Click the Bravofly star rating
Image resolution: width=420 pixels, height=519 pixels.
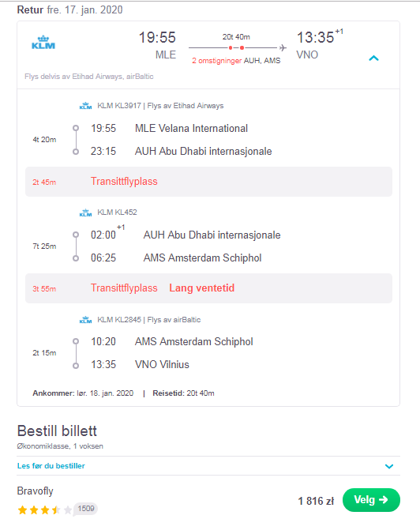(x=45, y=510)
